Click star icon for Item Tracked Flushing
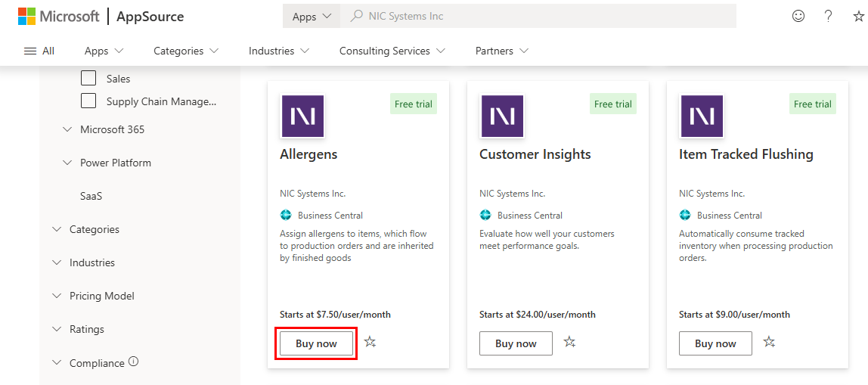868x385 pixels. coord(769,342)
